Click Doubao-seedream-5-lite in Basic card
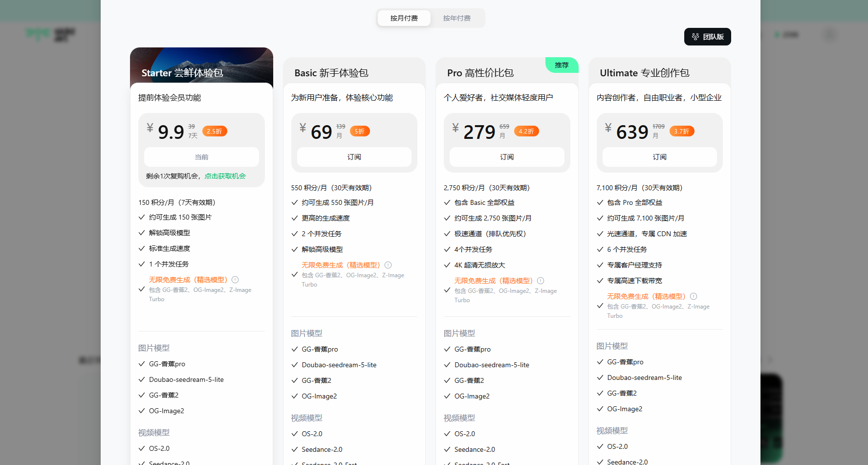The width and height of the screenshot is (868, 465). pyautogui.click(x=339, y=365)
